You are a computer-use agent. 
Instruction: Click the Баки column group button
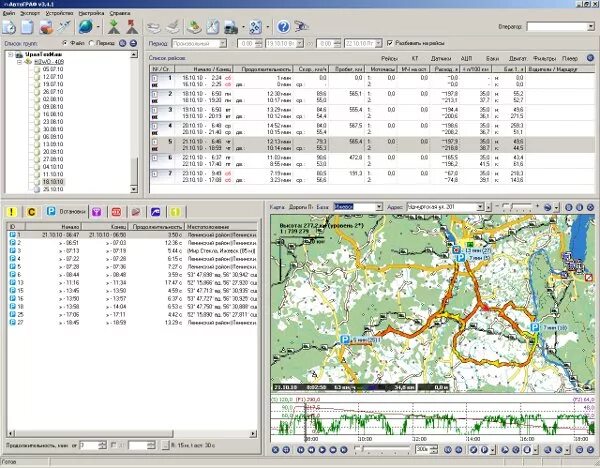[x=492, y=59]
